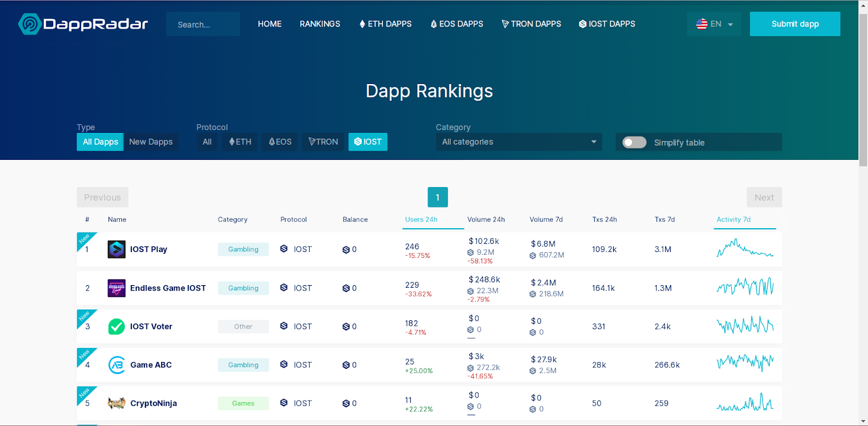The width and height of the screenshot is (868, 426).
Task: Click Gambling tag on IOST Play row
Action: pos(244,249)
